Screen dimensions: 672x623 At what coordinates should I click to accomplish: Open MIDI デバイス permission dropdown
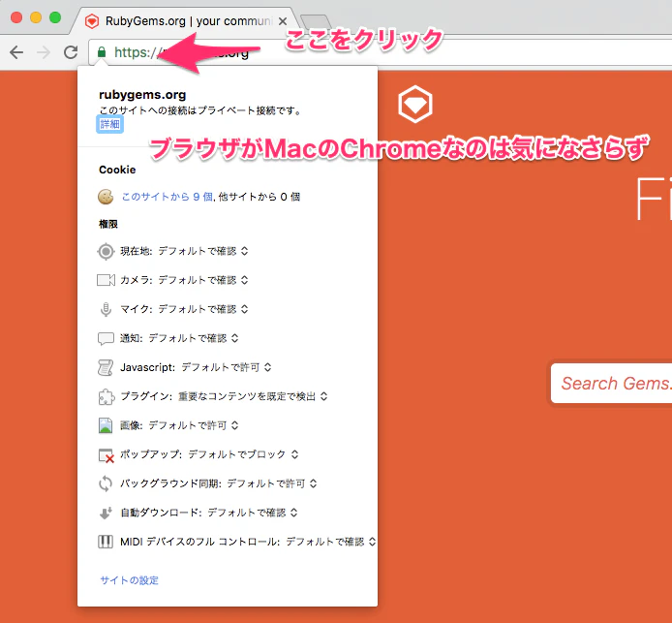point(331,542)
